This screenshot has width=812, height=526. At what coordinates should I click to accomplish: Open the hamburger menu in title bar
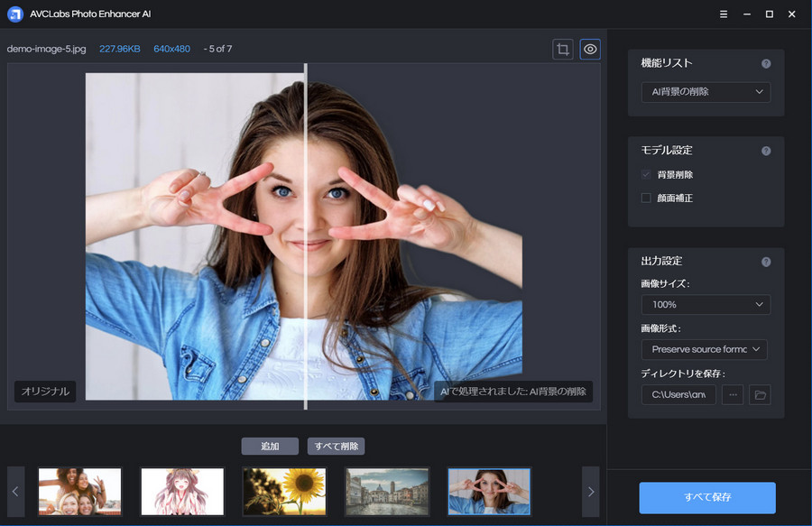point(724,14)
